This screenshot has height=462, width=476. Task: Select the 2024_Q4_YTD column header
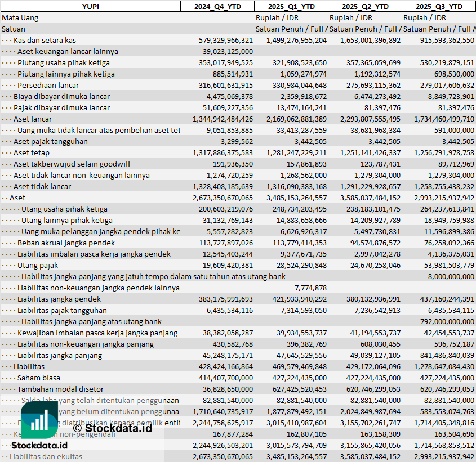coord(217,6)
